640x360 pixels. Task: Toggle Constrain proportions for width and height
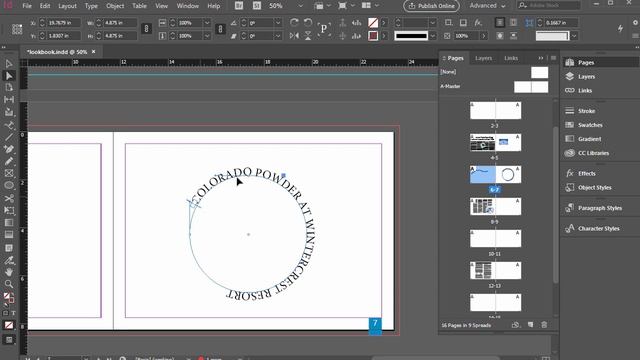click(147, 29)
